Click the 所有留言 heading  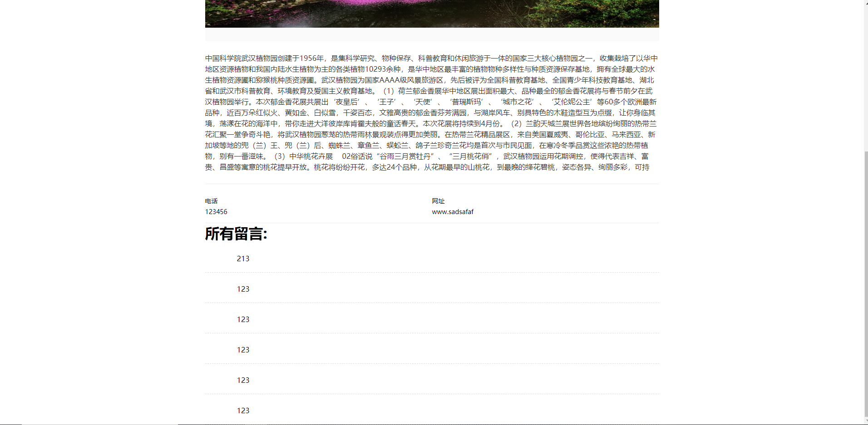click(x=236, y=234)
